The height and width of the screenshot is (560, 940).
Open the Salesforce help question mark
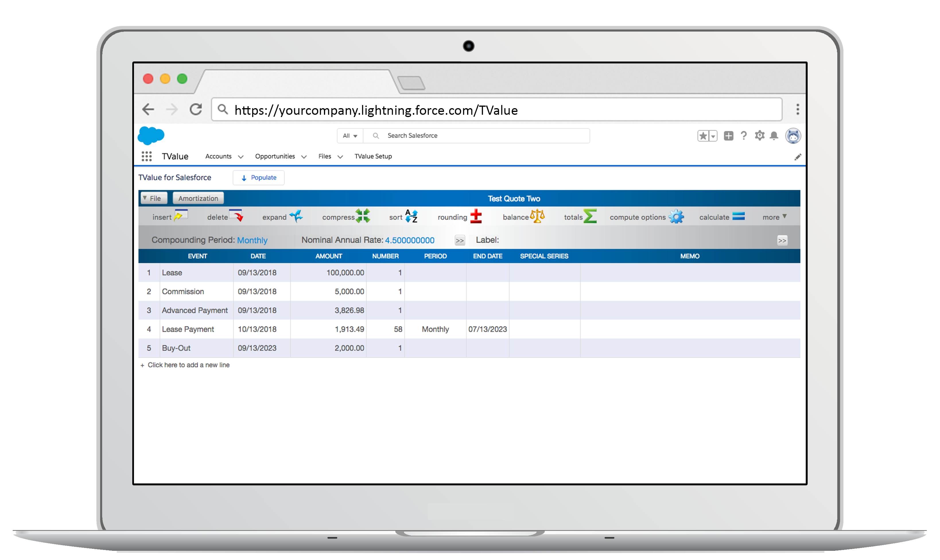(x=744, y=135)
